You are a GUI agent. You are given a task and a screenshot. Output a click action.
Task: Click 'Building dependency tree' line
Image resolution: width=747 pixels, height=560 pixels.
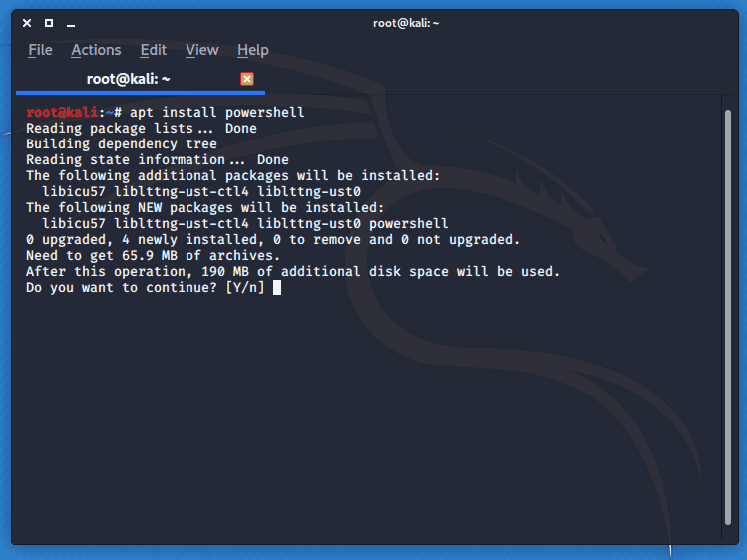(x=122, y=144)
